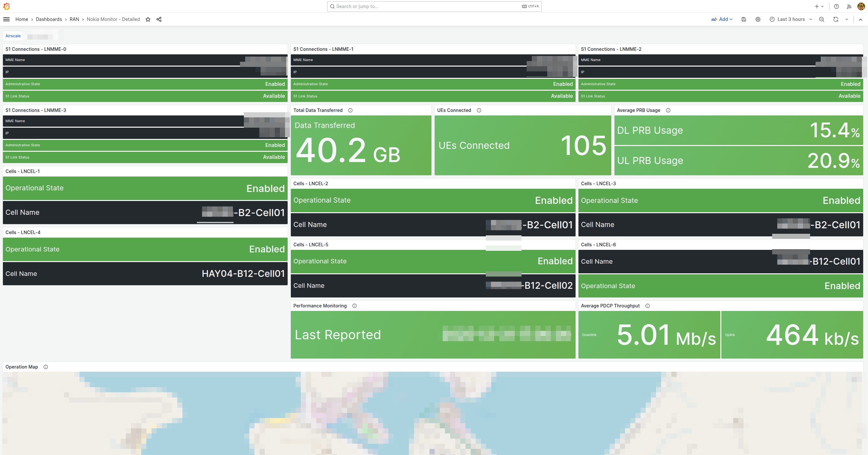Zoom out the time range

(x=822, y=19)
